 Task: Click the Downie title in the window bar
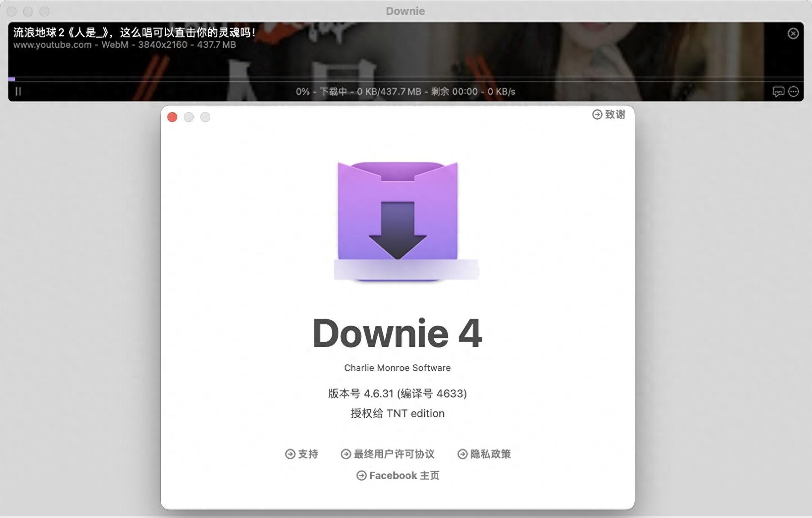405,11
